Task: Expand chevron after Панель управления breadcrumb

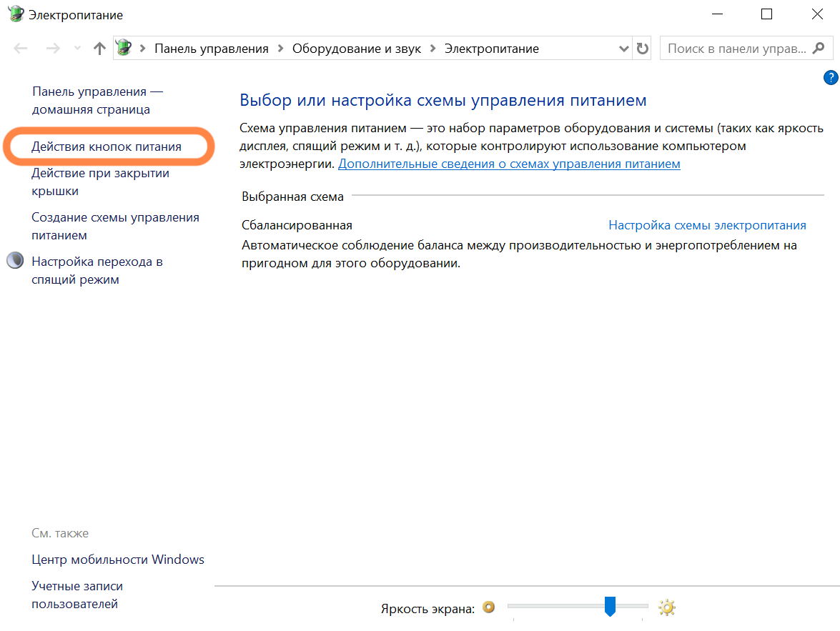Action: pyautogui.click(x=280, y=49)
